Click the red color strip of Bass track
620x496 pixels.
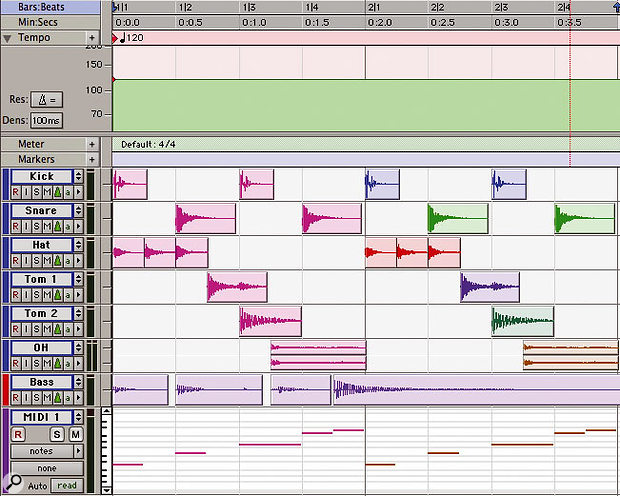coord(6,390)
